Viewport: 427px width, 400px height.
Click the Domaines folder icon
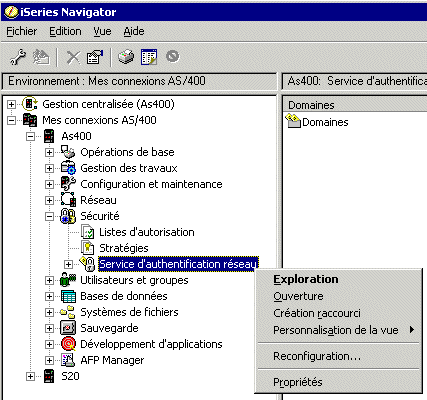click(293, 121)
